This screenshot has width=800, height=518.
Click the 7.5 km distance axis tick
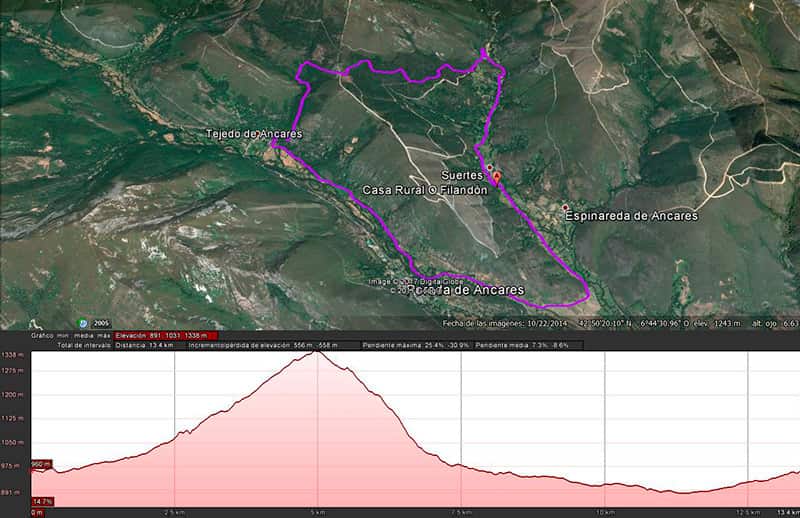click(x=461, y=512)
